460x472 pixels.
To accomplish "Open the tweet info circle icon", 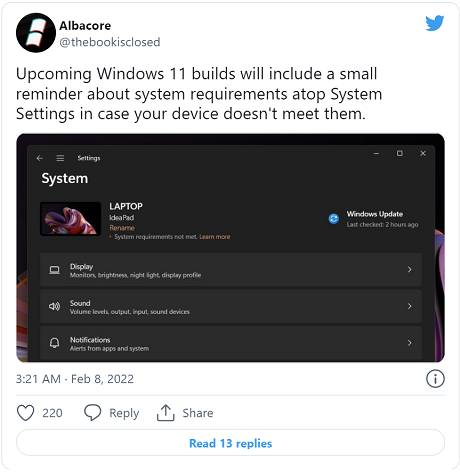I will tap(435, 379).
